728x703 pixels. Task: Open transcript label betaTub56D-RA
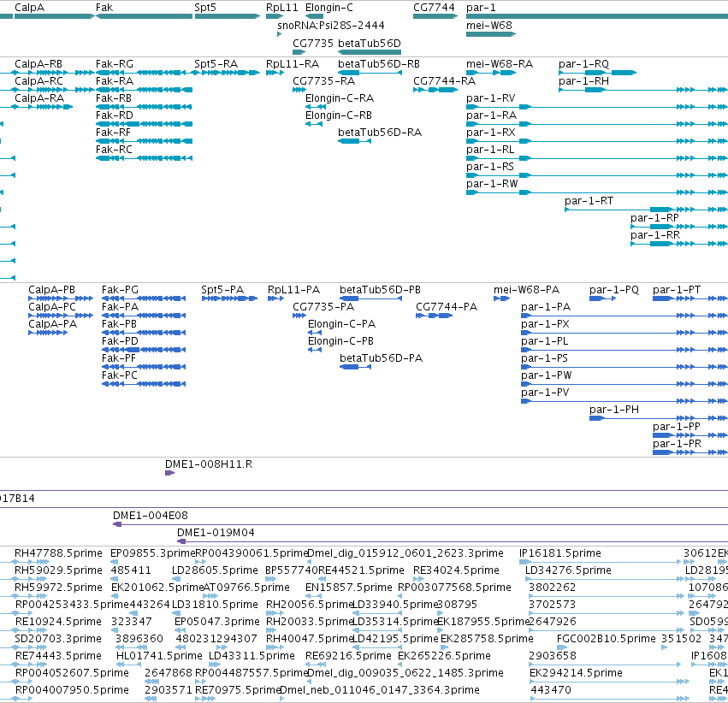(380, 133)
